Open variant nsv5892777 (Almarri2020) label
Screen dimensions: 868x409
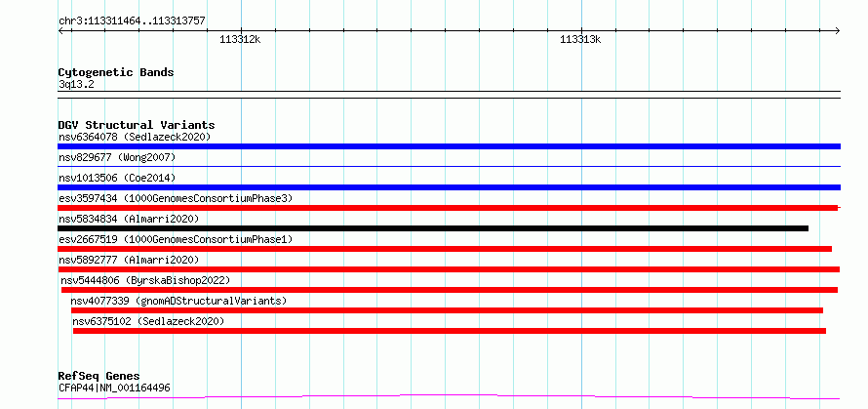click(129, 260)
